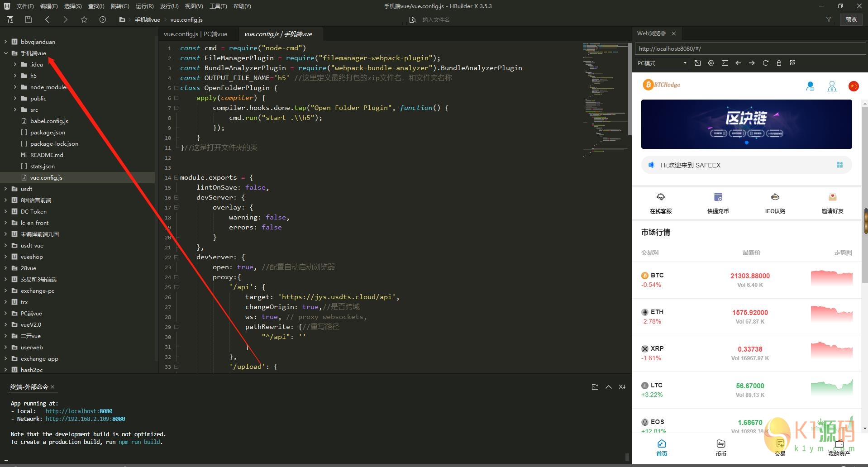Collapse the module.exports fold marker at line 14
The image size is (868, 467).
click(x=176, y=177)
